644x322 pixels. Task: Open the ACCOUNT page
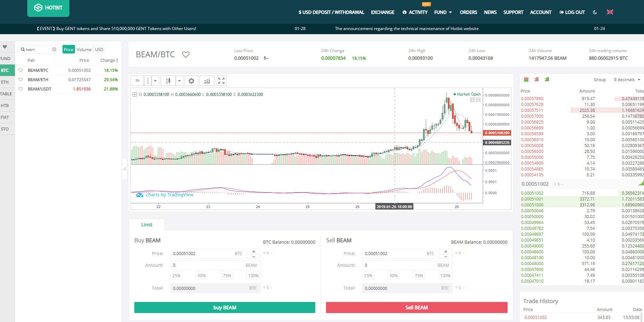click(x=541, y=12)
